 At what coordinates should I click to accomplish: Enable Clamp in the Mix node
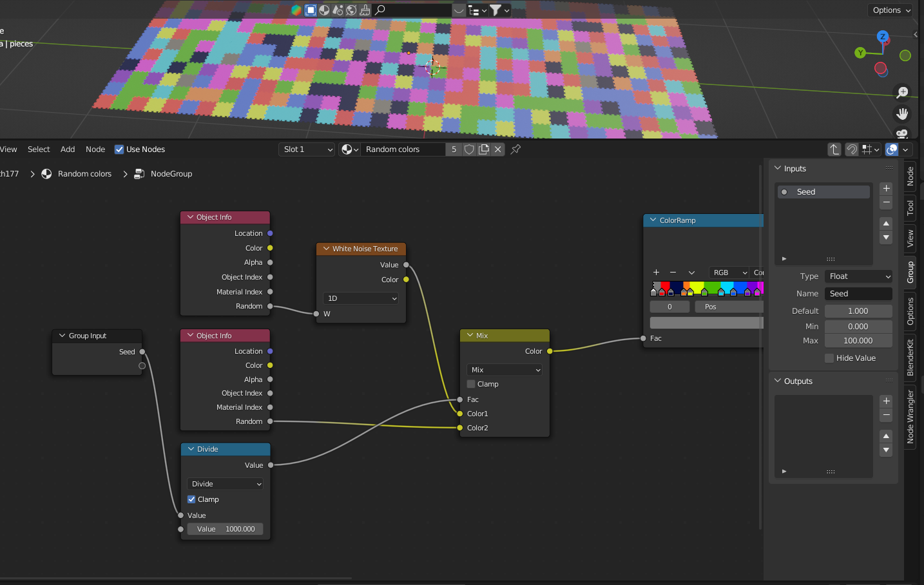pos(471,384)
